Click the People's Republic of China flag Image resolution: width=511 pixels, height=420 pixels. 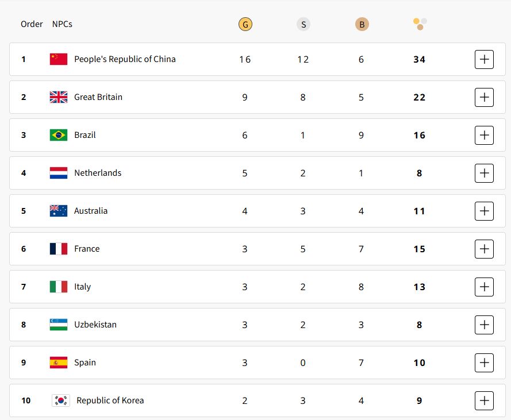click(x=59, y=59)
